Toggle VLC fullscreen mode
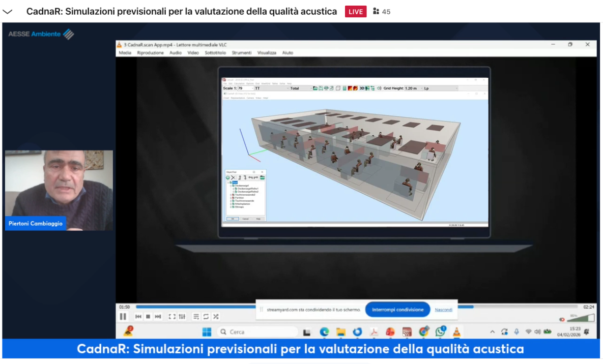 173,317
